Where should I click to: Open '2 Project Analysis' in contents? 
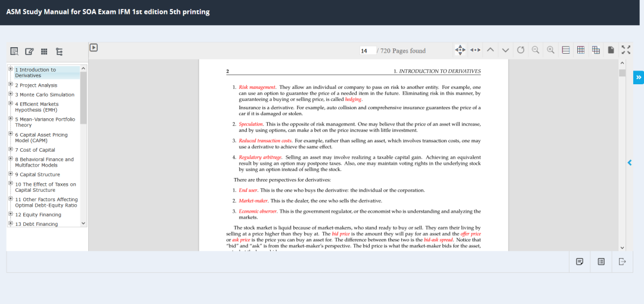pyautogui.click(x=36, y=85)
